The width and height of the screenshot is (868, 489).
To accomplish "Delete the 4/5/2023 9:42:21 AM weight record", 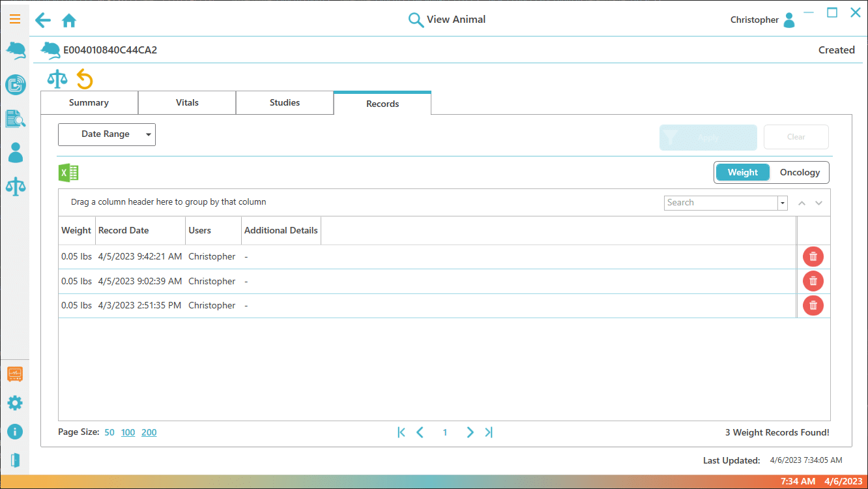I will point(813,257).
